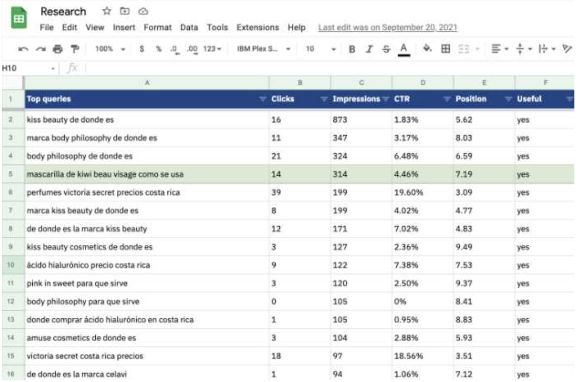Open the zoom level dropdown

coord(110,48)
